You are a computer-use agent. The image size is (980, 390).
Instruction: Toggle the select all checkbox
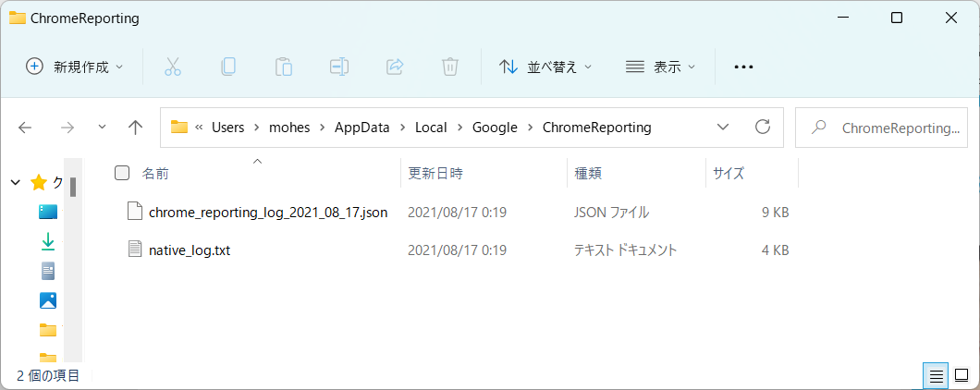click(122, 173)
